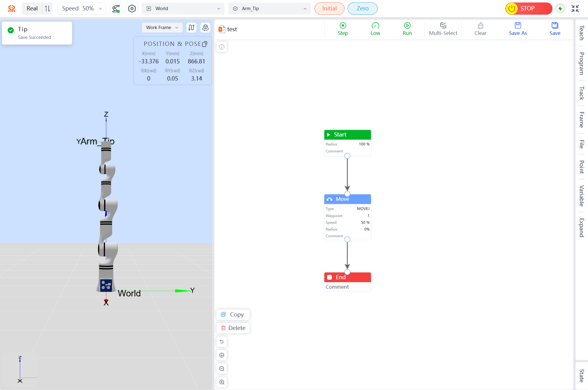Screen dimensions: 588x390
Task: Click the Low speed run icon
Action: point(375,26)
